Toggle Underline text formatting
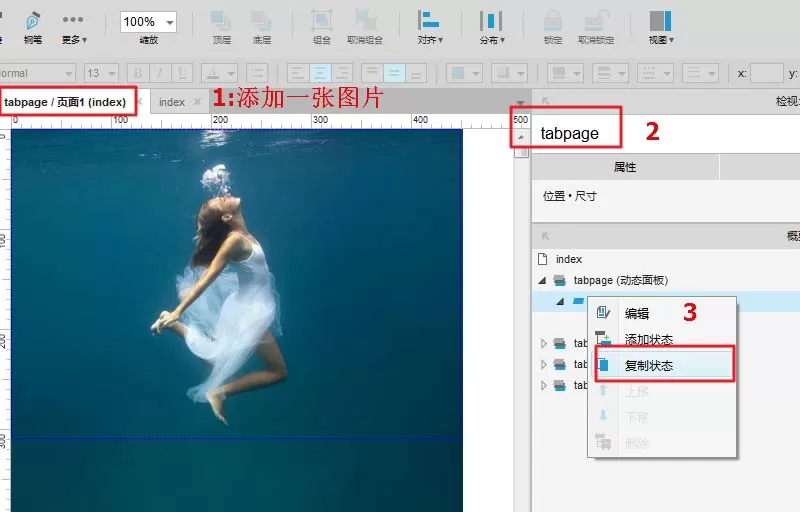 pyautogui.click(x=182, y=73)
